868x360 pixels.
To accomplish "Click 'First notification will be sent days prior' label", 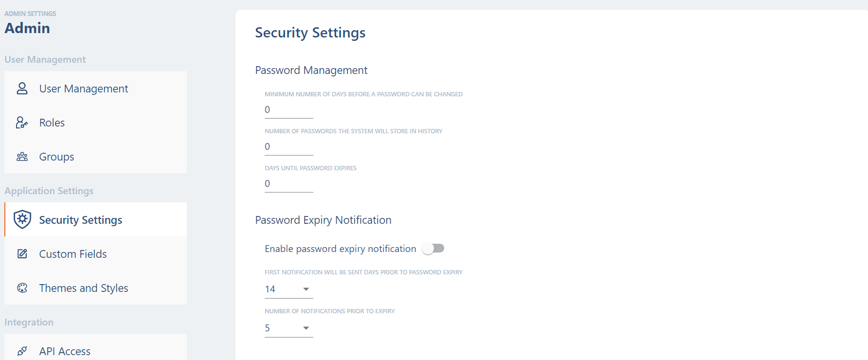I will 363,272.
